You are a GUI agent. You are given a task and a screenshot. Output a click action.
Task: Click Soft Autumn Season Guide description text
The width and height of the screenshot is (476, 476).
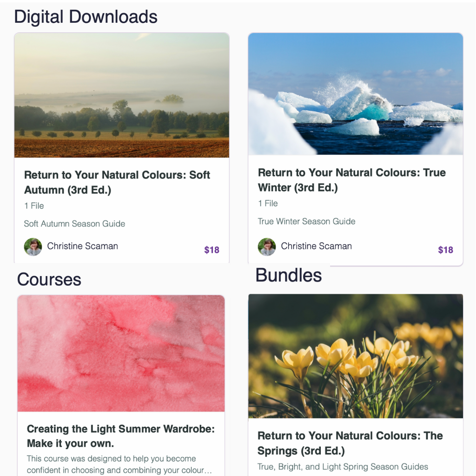click(x=74, y=224)
